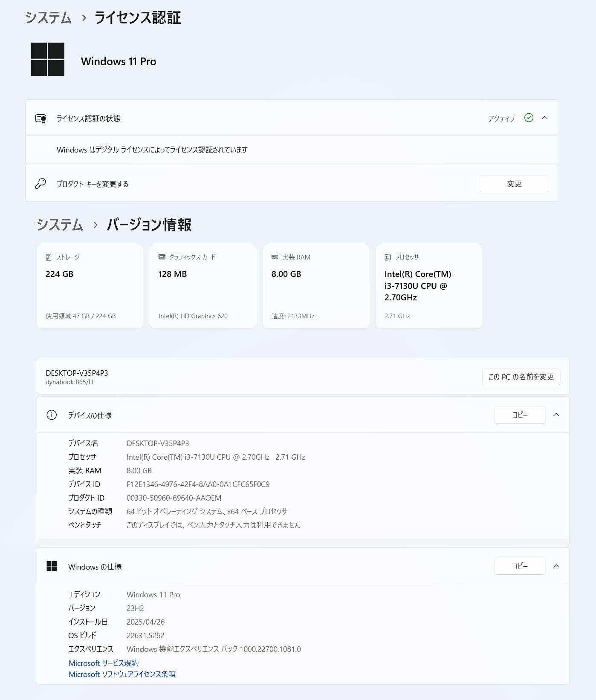Open Microsoft ソフトウェアライセンス条項 link
The width and height of the screenshot is (596, 700).
coord(122,674)
